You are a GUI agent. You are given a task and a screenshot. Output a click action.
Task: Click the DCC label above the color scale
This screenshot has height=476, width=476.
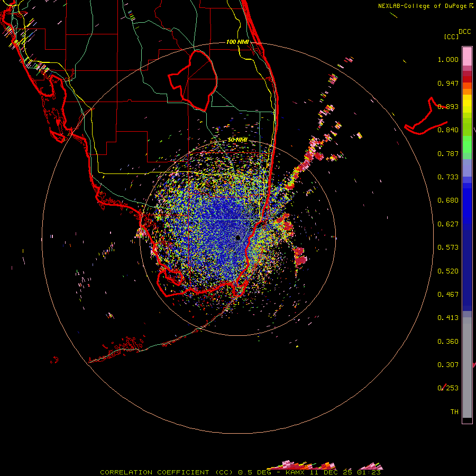(x=464, y=32)
